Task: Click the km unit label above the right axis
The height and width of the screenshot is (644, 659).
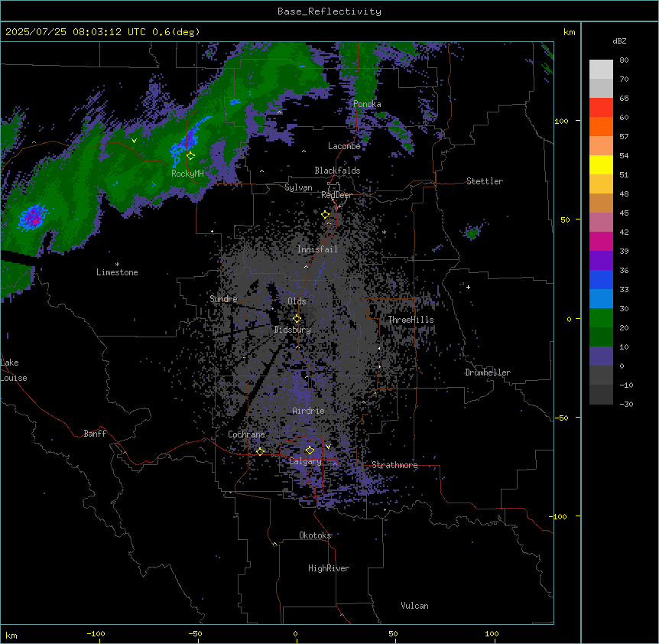Action: pyautogui.click(x=569, y=32)
